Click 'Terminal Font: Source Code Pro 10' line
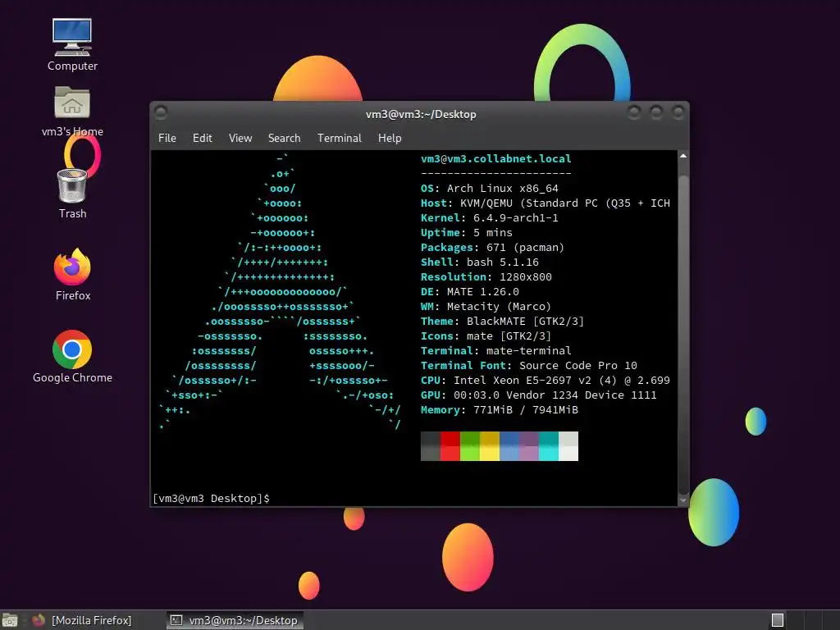The width and height of the screenshot is (840, 630). click(x=529, y=365)
